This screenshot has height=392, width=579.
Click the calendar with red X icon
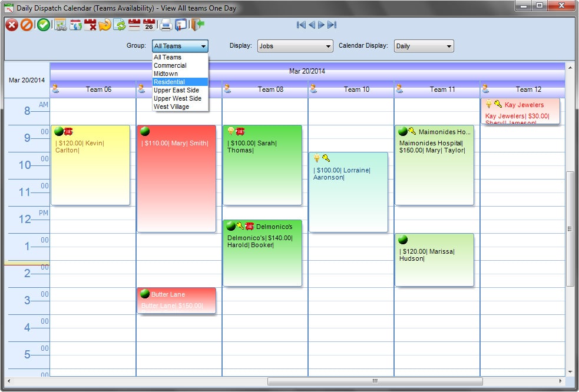click(x=90, y=25)
